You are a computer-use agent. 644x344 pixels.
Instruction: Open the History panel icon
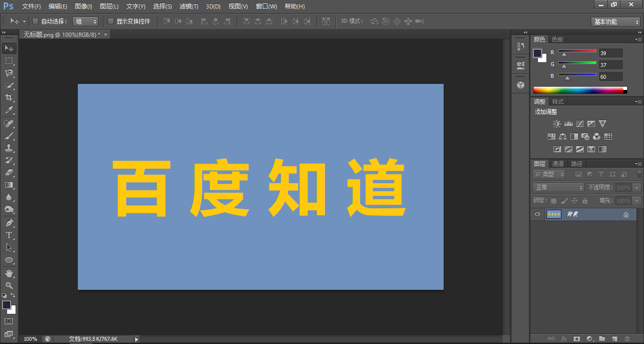(x=520, y=46)
